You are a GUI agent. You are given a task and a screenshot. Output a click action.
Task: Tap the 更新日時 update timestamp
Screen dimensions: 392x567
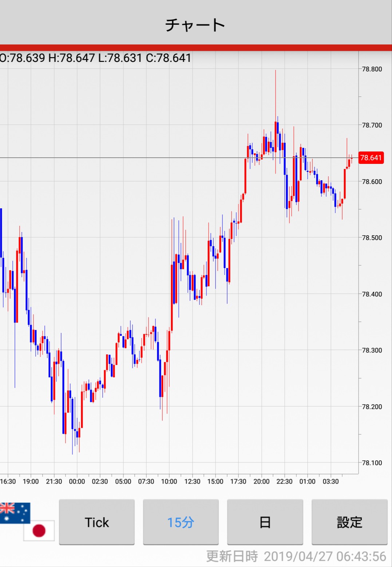click(296, 556)
